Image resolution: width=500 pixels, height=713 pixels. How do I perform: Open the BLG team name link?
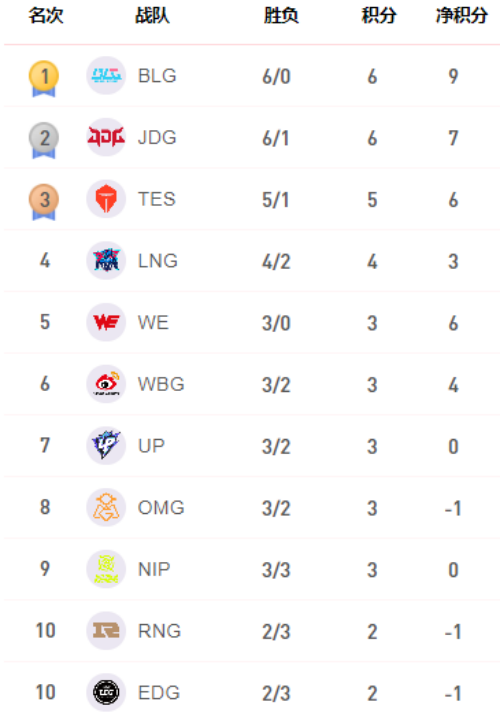coord(157,76)
